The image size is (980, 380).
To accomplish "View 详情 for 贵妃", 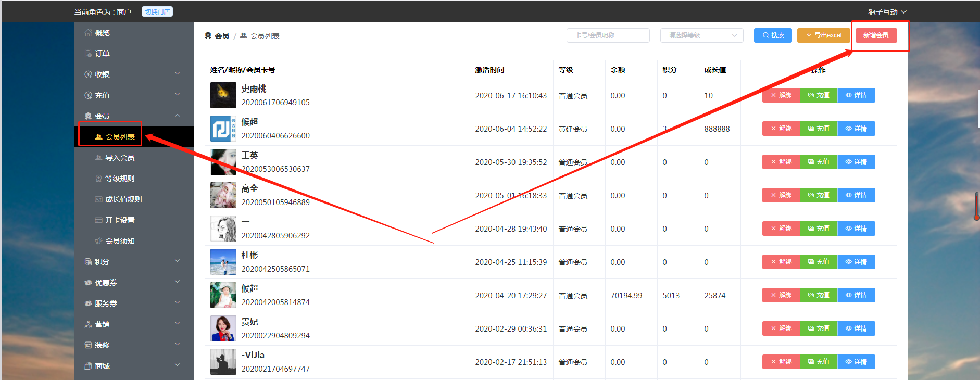I will [856, 328].
